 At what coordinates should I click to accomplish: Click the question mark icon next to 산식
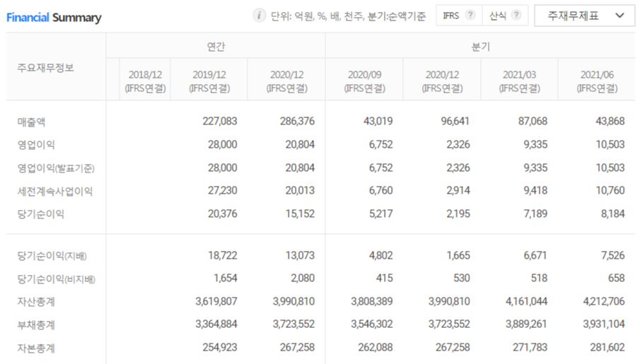(516, 16)
